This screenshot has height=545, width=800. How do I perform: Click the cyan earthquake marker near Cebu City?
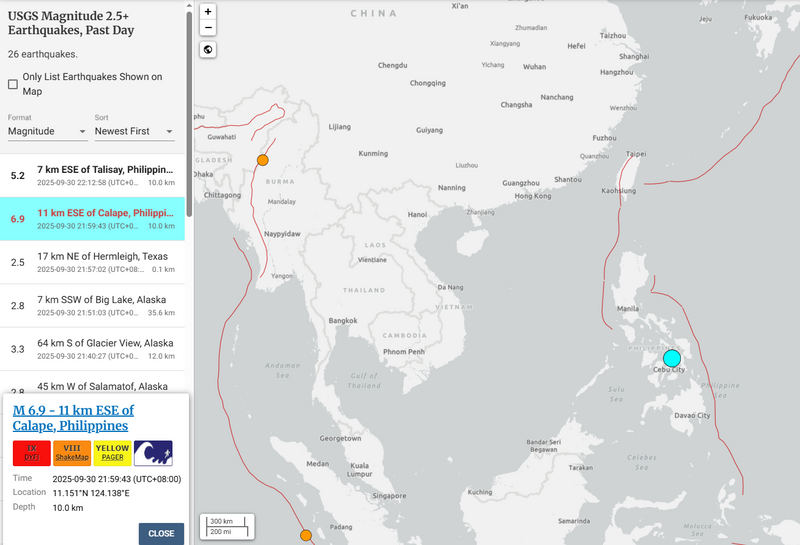point(671,358)
